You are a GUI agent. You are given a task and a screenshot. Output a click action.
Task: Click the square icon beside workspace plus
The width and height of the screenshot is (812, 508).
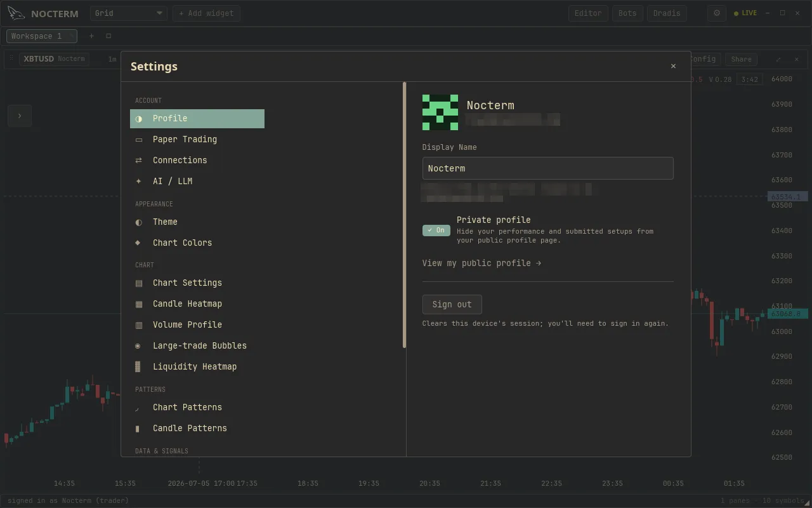[x=108, y=36]
